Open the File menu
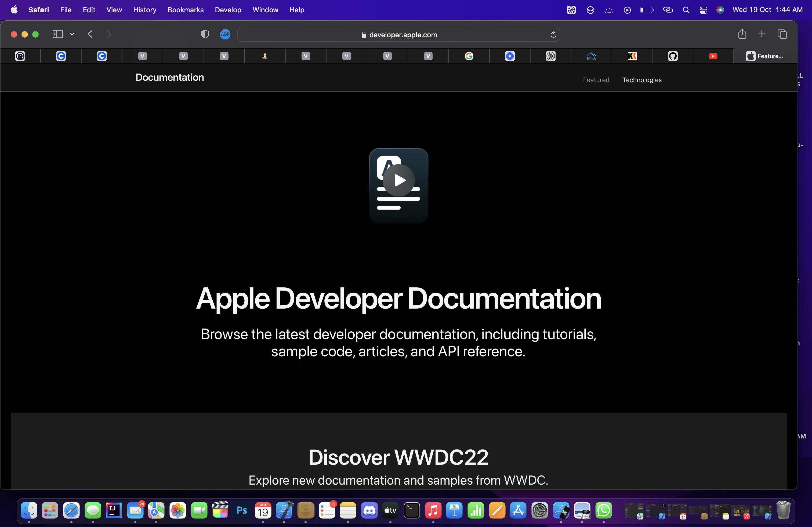 [66, 10]
